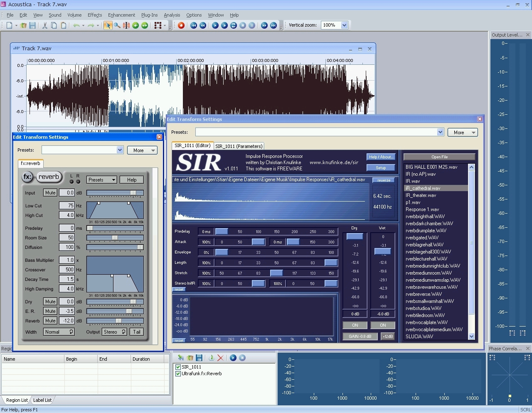Click the Cut scissors icon
532x413 pixels.
coord(45,25)
